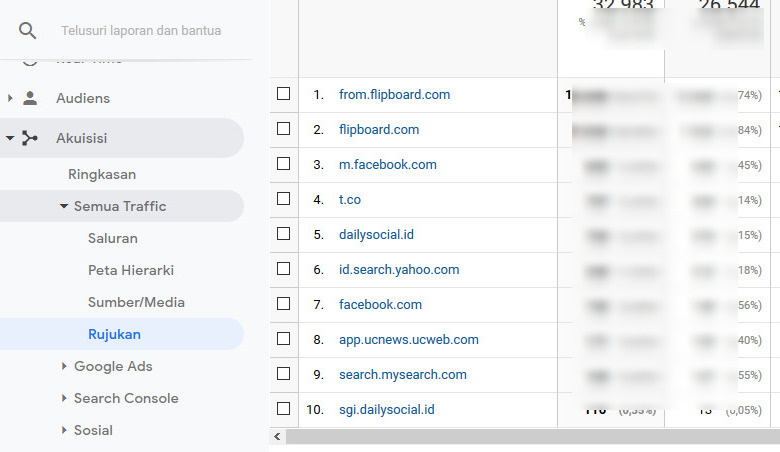Check the from.flipboard.com row checkbox
This screenshot has height=452, width=780.
[x=284, y=93]
